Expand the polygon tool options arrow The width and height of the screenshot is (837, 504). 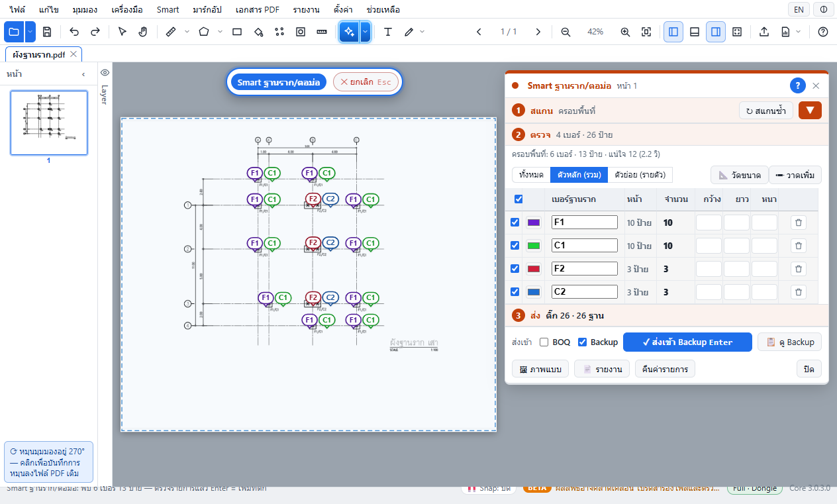pyautogui.click(x=220, y=32)
